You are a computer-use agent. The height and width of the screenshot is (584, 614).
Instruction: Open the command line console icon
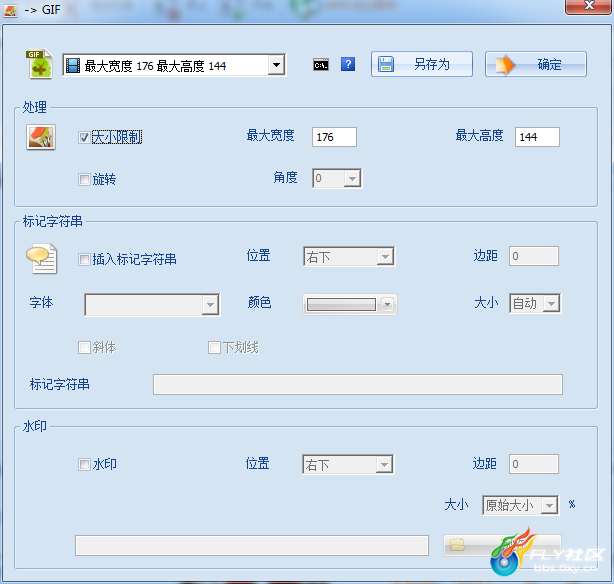321,65
